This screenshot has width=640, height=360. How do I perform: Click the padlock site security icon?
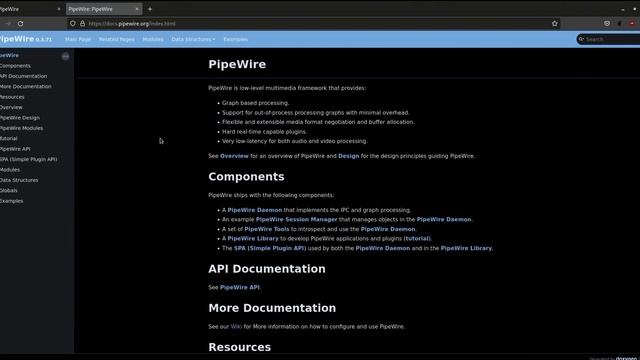click(x=82, y=24)
